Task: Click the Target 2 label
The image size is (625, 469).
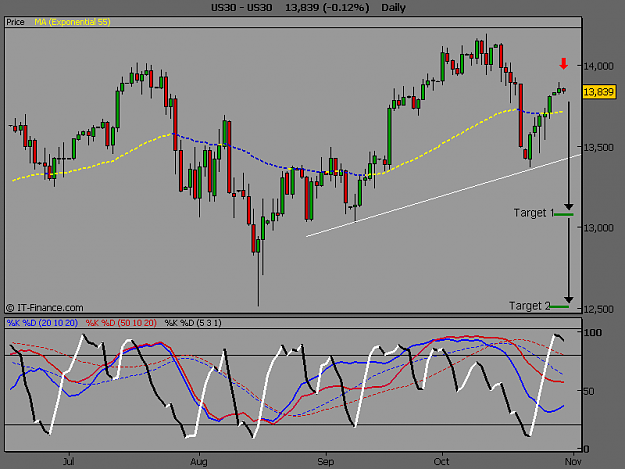Action: [530, 306]
